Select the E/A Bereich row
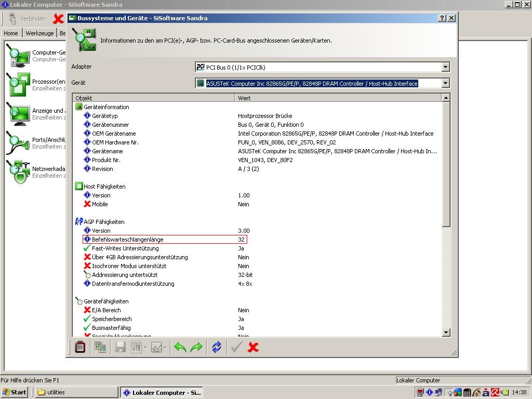Screen dimensions: 532x399 coord(166,310)
